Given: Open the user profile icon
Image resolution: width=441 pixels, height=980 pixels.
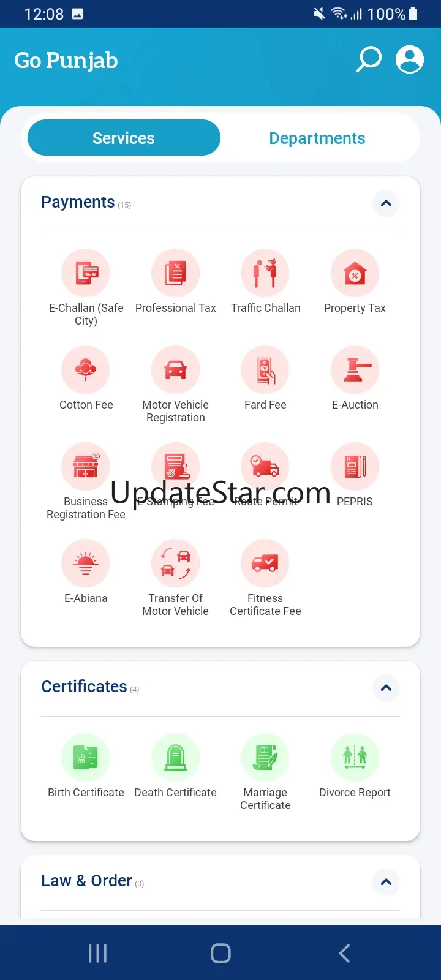Looking at the screenshot, I should pos(410,59).
